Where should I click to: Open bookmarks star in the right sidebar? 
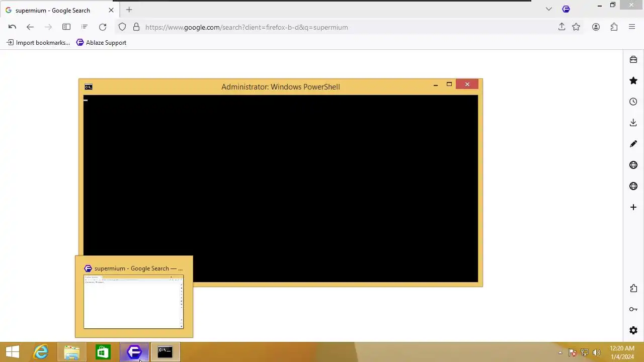pyautogui.click(x=633, y=80)
